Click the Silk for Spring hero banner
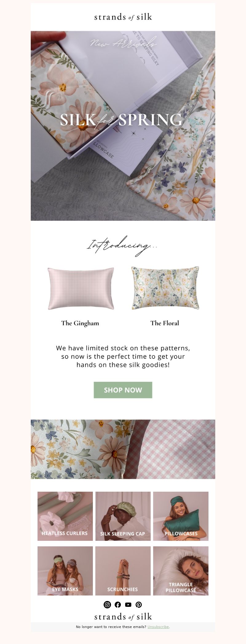246x644 pixels. 123,126
